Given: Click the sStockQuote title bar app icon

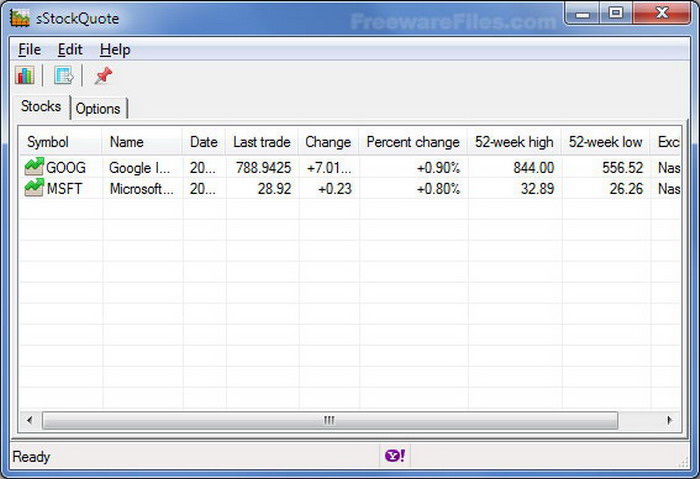Looking at the screenshot, I should click(20, 18).
